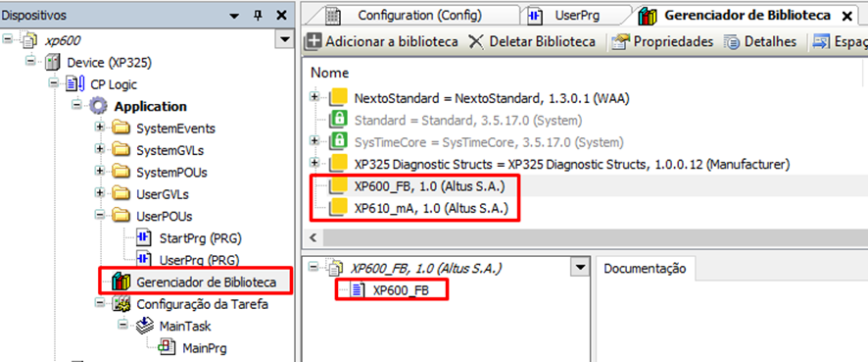
Task: Select XP600_FB item in lower library tree
Action: pyautogui.click(x=401, y=290)
